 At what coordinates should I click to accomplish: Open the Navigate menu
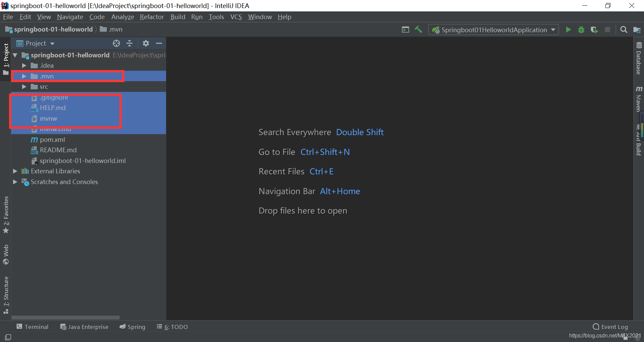click(70, 17)
